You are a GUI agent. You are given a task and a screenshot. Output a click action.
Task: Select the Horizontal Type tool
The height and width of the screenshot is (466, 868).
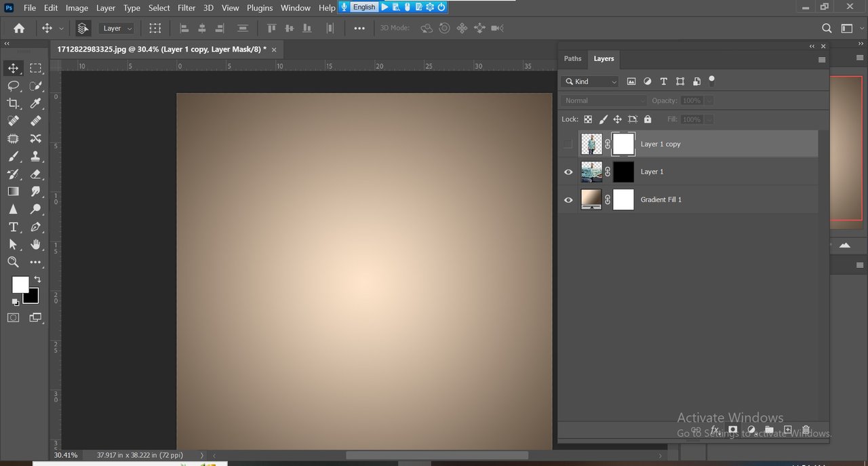[x=13, y=227]
